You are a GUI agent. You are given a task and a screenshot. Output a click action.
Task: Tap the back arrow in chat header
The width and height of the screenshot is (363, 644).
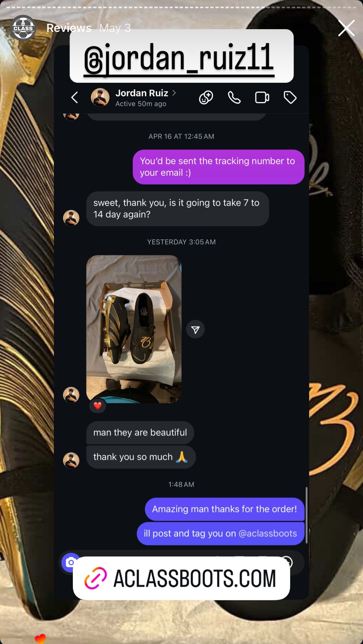point(74,98)
